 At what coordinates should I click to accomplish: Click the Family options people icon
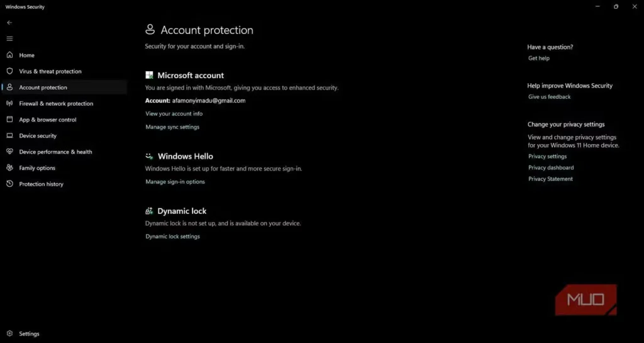(9, 168)
